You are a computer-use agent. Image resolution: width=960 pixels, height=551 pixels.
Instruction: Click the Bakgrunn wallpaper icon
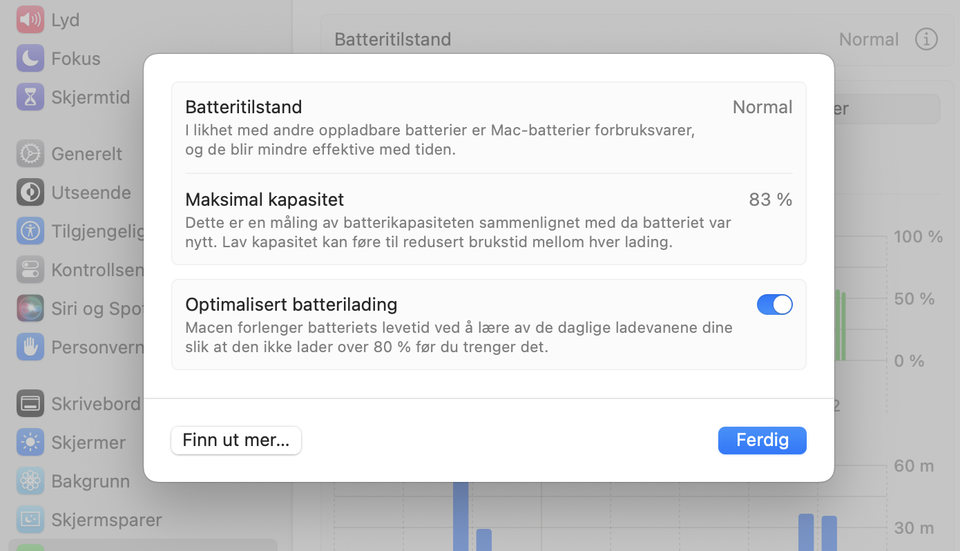(30, 481)
